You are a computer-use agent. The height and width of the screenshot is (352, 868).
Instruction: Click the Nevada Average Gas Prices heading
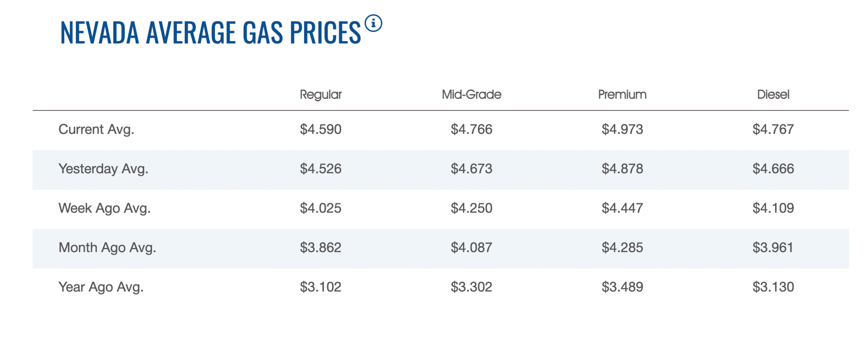coord(210,33)
